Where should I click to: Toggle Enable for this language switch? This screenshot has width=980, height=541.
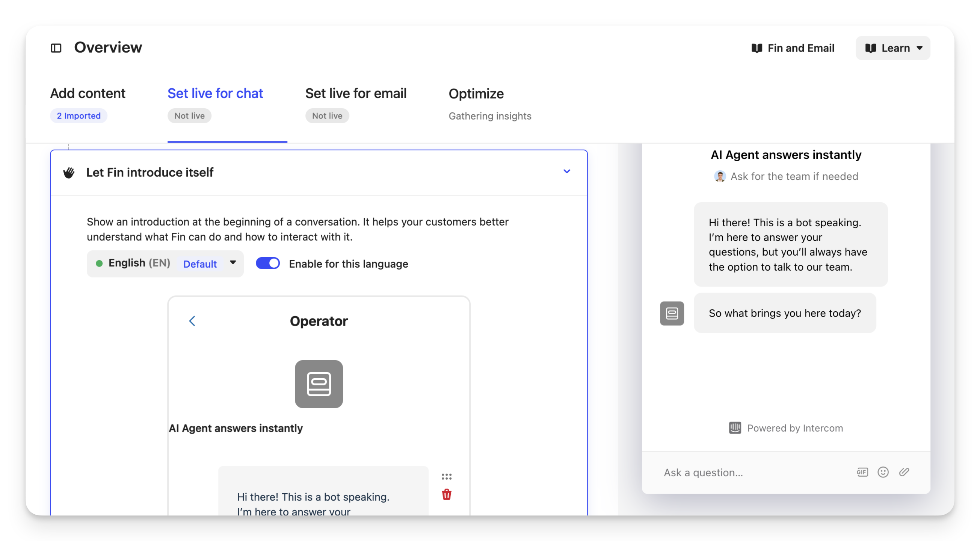(x=267, y=263)
